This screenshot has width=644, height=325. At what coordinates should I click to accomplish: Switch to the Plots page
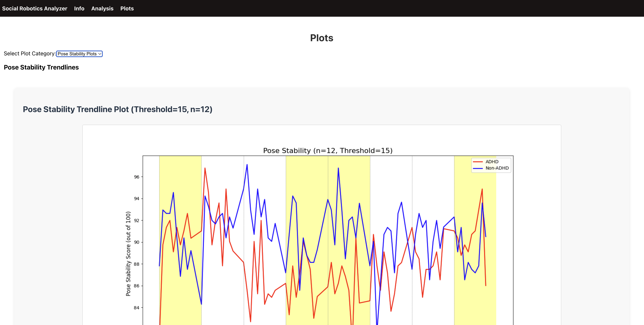pyautogui.click(x=127, y=9)
